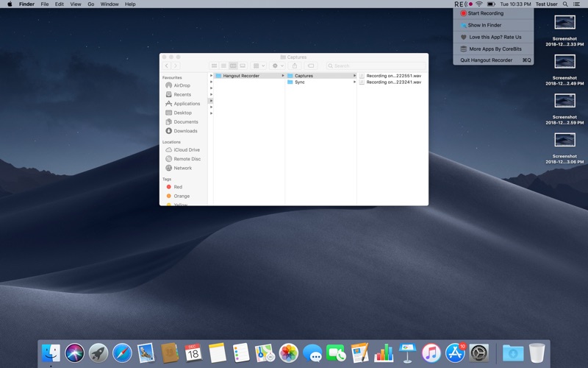588x368 pixels.
Task: Open desktop Screenshot 2018-12...3.06 PM thumbnail
Action: (x=564, y=140)
